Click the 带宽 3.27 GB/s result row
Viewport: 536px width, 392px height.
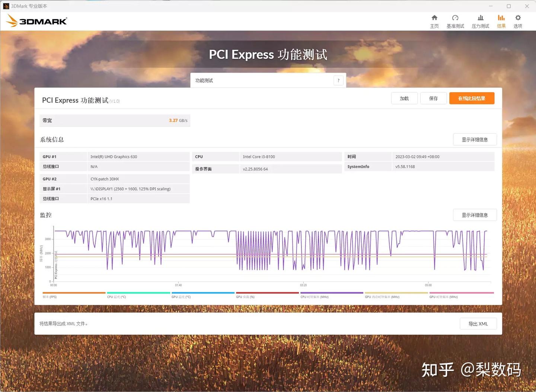(x=115, y=120)
